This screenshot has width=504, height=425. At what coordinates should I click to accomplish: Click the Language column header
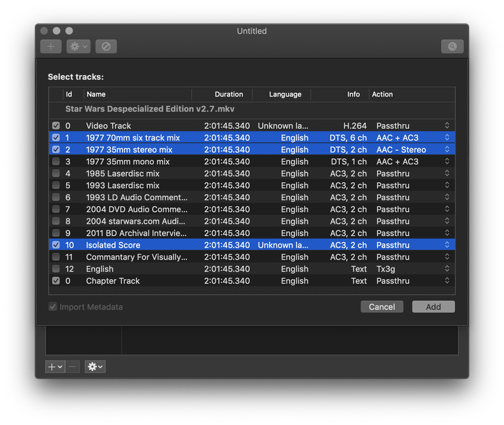(281, 94)
